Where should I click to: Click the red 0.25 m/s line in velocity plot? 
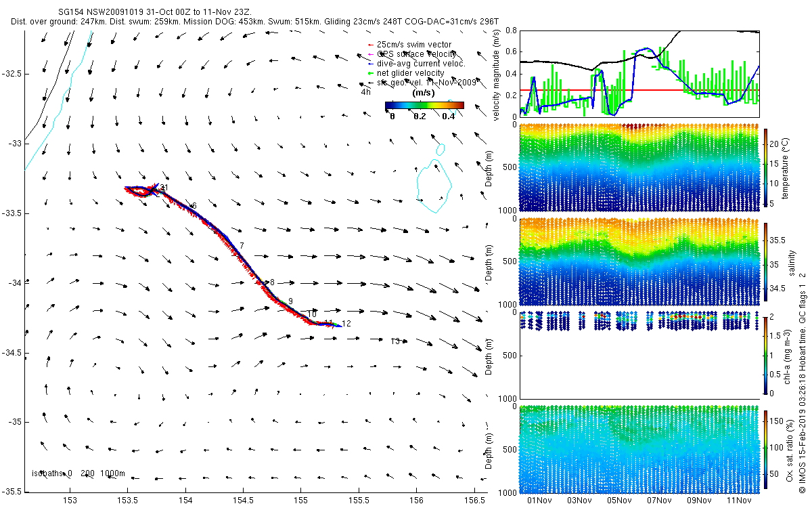639,90
